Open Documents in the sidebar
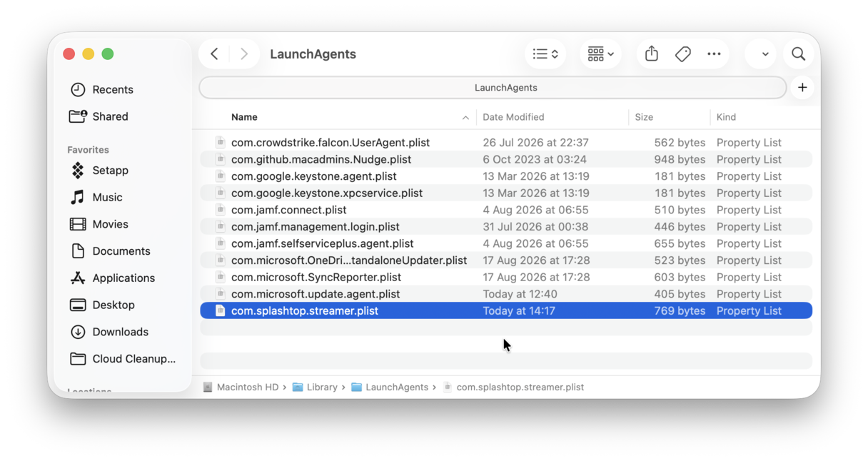The width and height of the screenshot is (868, 461). pos(122,251)
